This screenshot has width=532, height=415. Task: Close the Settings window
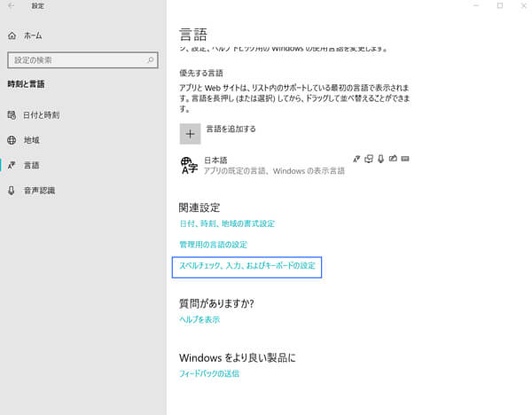pyautogui.click(x=523, y=6)
